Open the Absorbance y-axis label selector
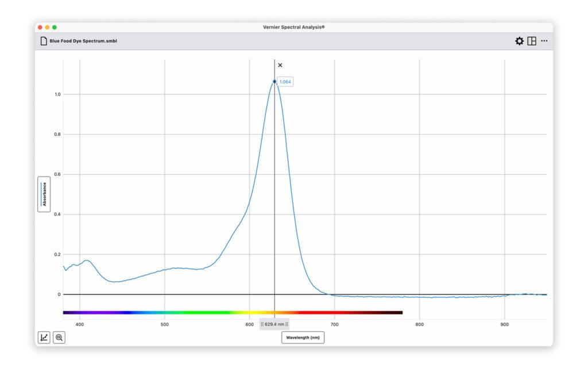588x368 pixels. (x=44, y=194)
